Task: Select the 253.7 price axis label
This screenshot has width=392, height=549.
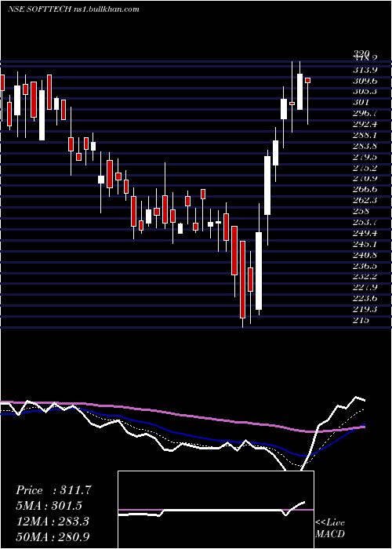Action: tap(366, 222)
